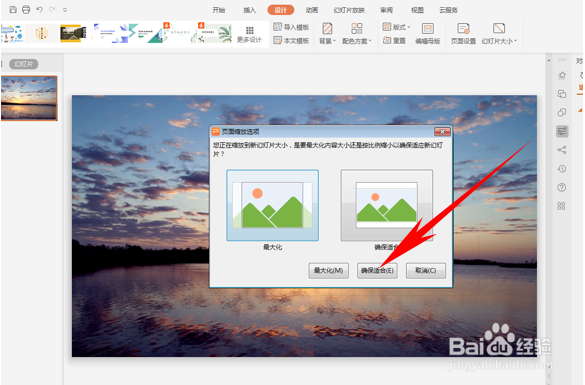Click the properties sliders icon in right sidebar
585x385 pixels.
(562, 131)
